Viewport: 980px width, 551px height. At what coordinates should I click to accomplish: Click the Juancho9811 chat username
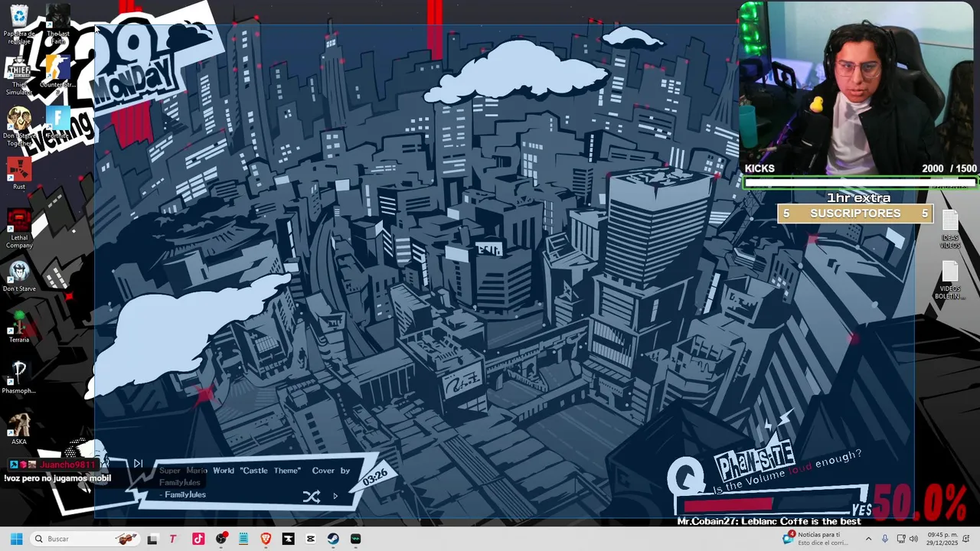coord(69,465)
